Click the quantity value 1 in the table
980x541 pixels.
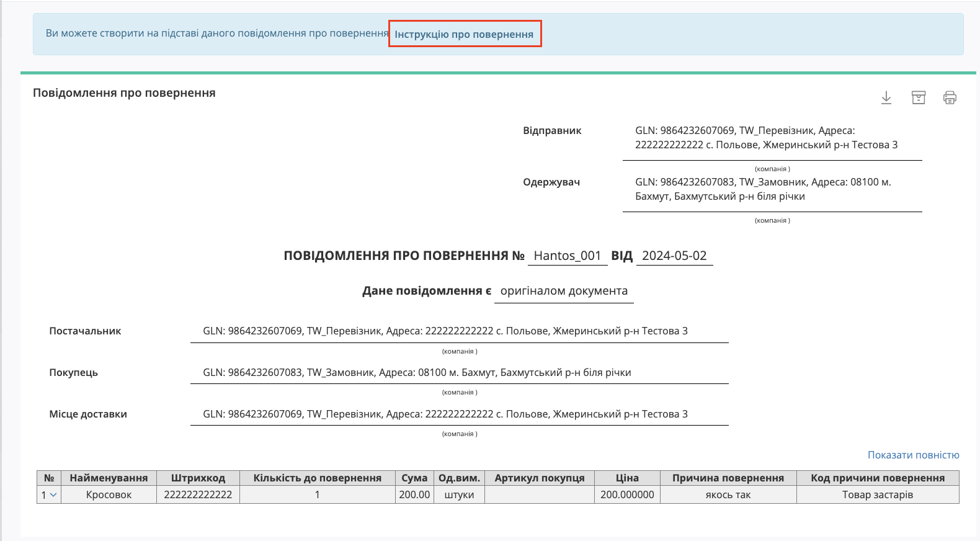317,494
